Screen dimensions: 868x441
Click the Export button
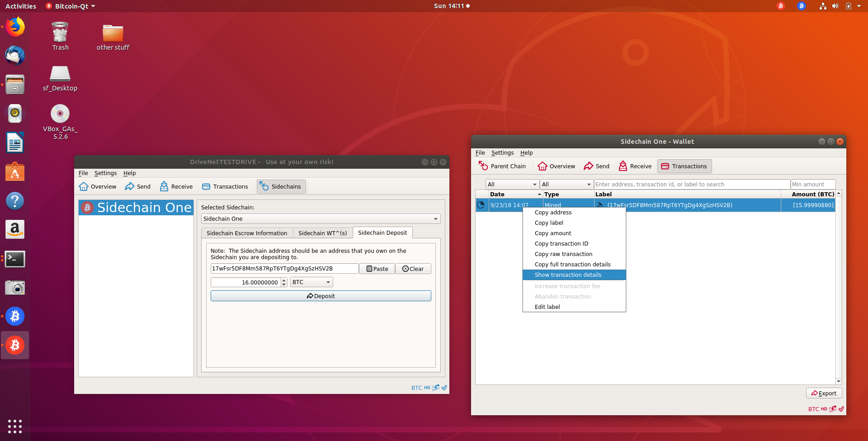coord(824,393)
